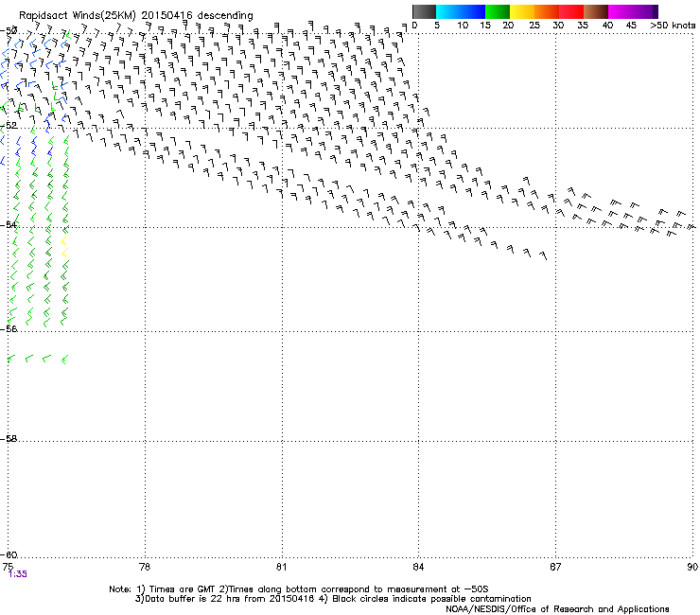Image resolution: width=700 pixels, height=615 pixels.
Task: Click the legend label '45' under color bar
Action: click(631, 26)
